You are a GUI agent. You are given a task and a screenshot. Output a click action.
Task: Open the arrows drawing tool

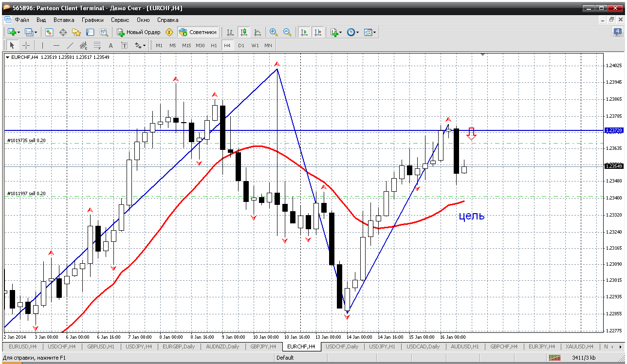[x=138, y=45]
